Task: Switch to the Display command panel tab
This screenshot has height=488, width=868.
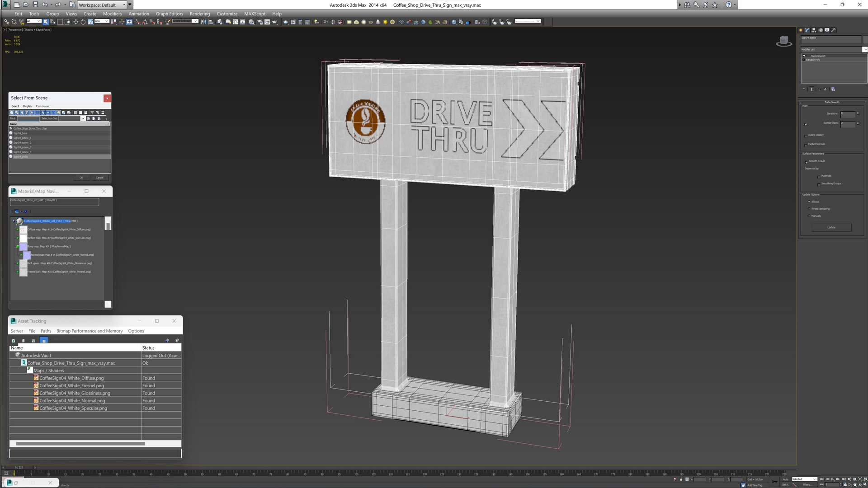Action: click(827, 30)
